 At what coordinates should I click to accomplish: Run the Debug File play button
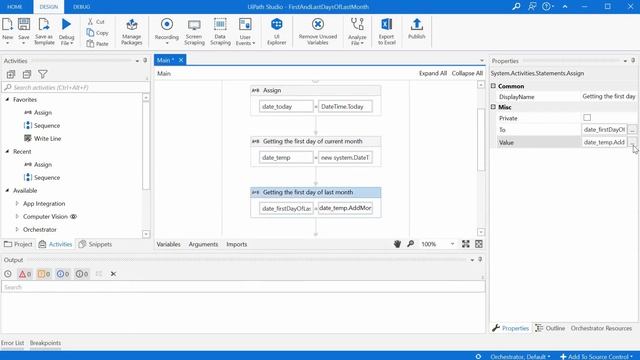coord(66,24)
